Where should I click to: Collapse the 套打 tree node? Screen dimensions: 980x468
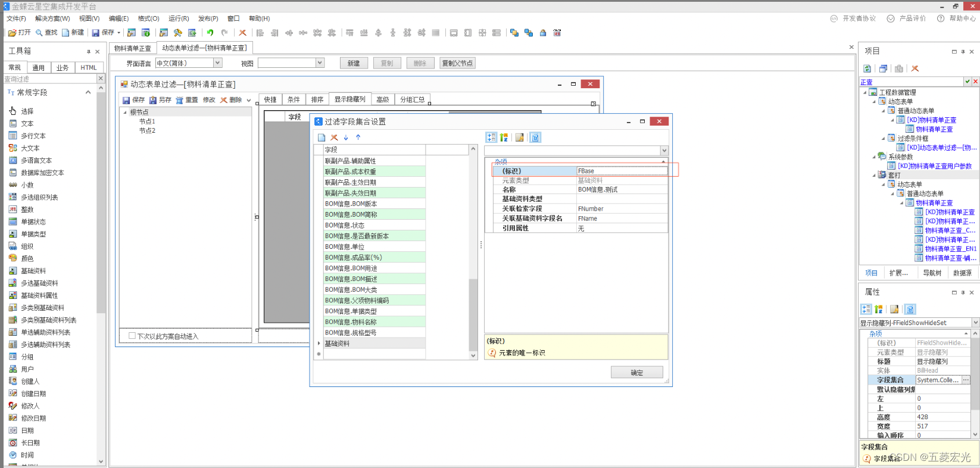tap(874, 175)
